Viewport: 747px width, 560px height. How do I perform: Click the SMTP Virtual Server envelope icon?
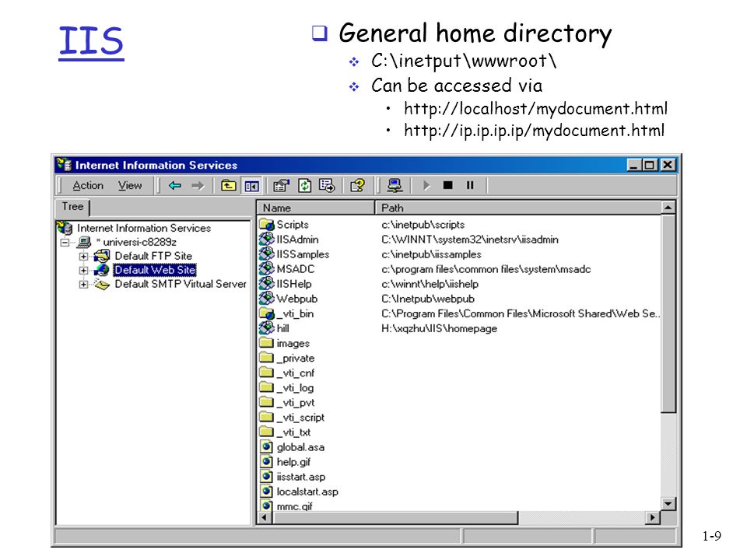(101, 285)
